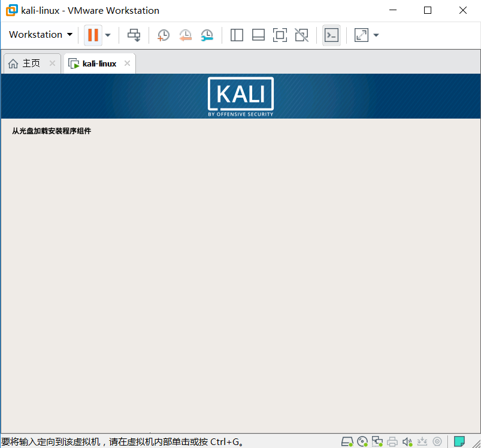481x448 pixels.
Task: Open the Workstation menu dropdown
Action: 41,35
